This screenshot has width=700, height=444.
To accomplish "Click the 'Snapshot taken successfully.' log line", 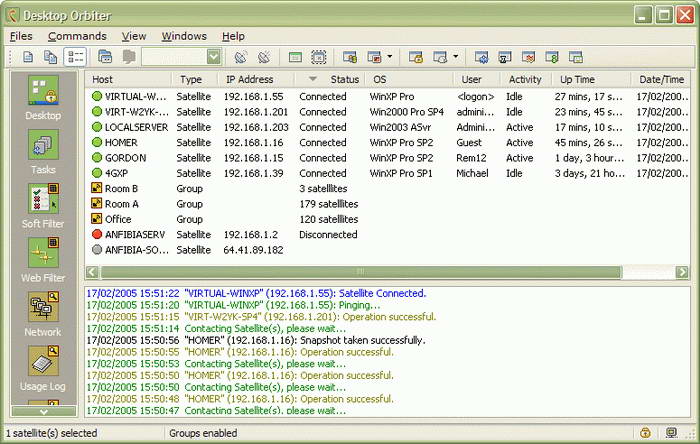I will pyautogui.click(x=256, y=340).
